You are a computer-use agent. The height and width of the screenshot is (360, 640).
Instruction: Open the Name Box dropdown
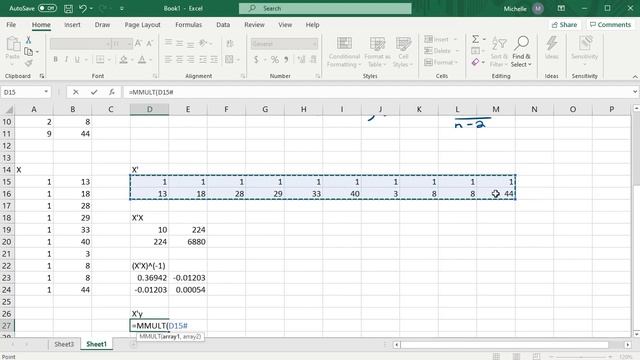(46, 92)
